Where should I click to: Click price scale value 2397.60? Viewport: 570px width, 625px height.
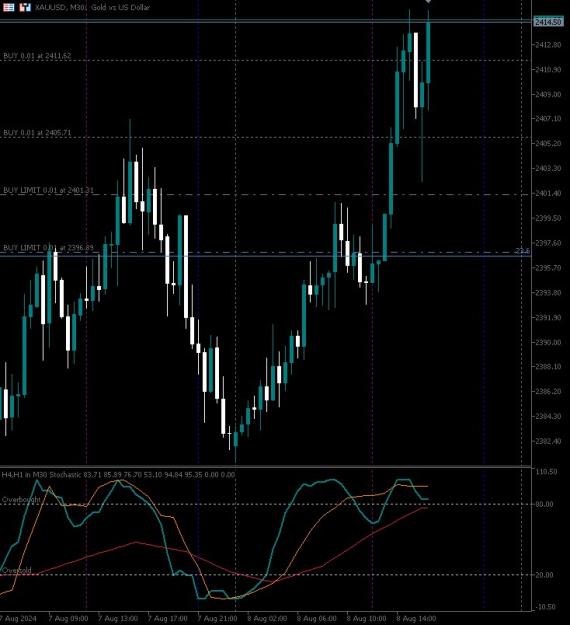(x=548, y=243)
